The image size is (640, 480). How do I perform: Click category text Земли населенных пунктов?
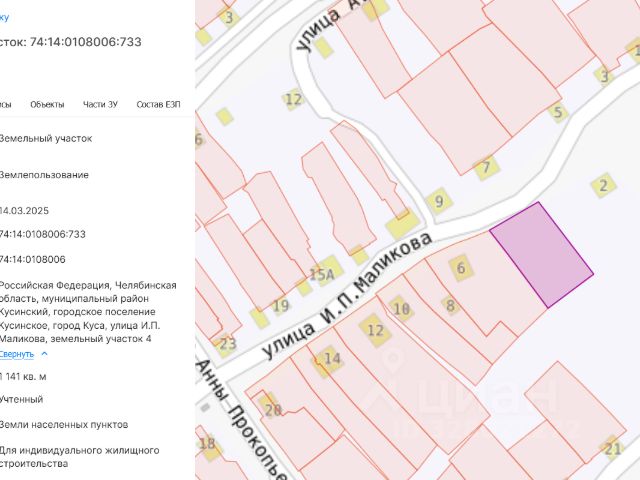(64, 424)
